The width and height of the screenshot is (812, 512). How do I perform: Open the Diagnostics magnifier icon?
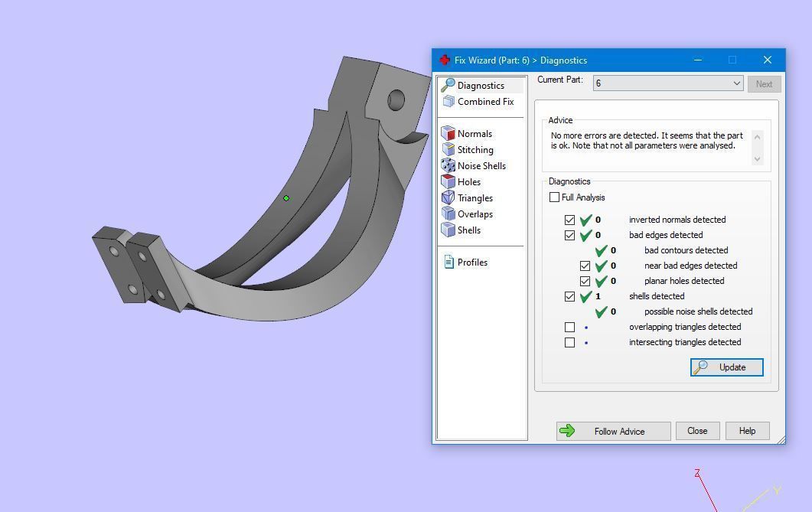[448, 85]
